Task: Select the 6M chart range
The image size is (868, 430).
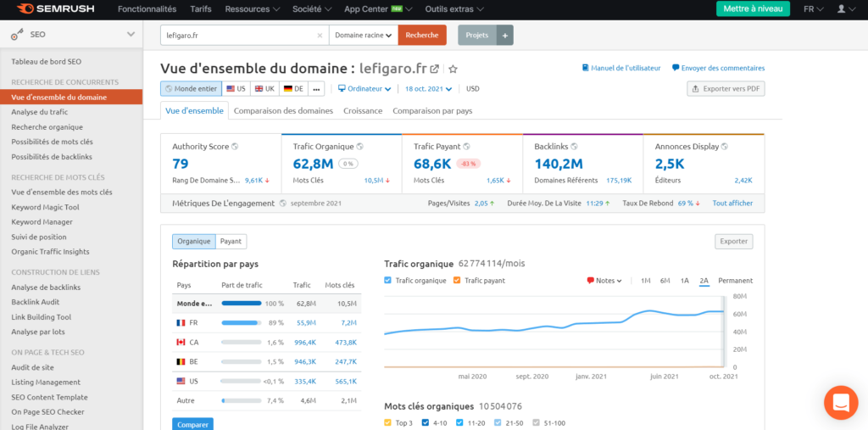Action: click(x=665, y=281)
